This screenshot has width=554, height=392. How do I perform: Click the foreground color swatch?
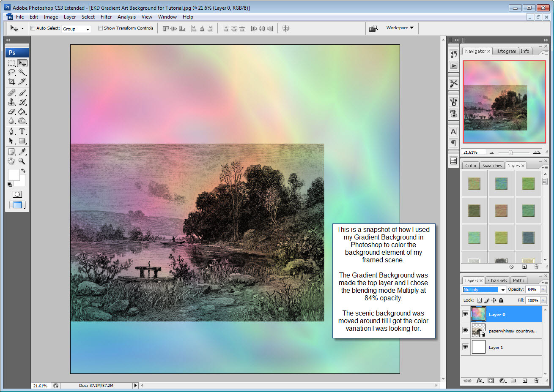(14, 174)
